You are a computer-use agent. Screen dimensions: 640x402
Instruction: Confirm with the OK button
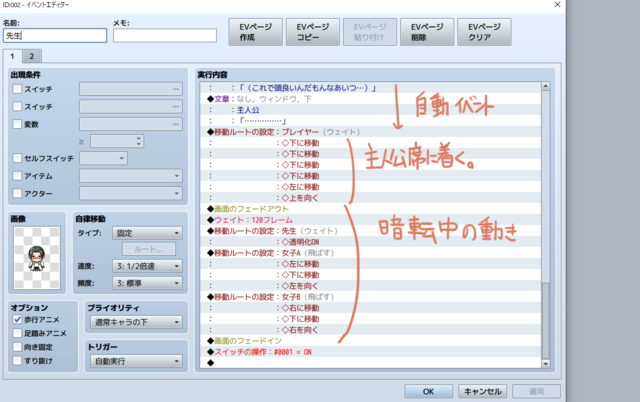click(428, 391)
